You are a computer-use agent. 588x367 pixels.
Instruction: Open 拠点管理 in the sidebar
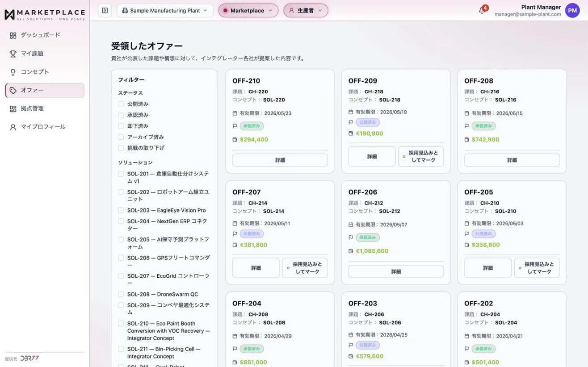45,108
